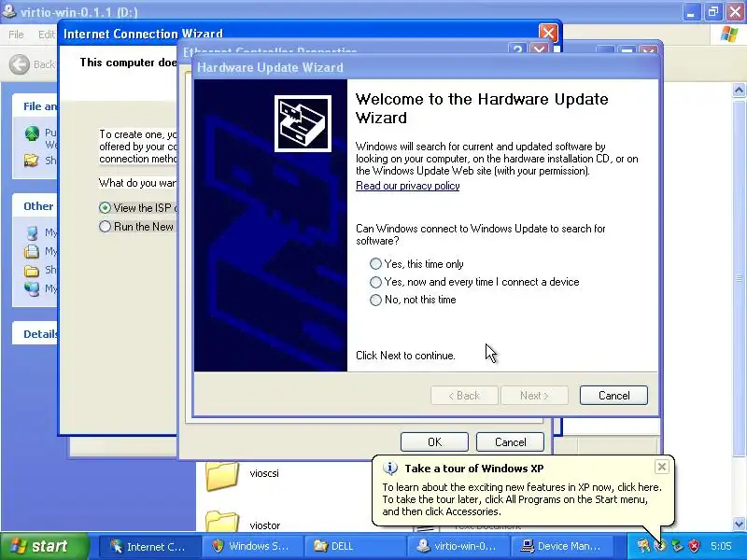Click the Other Places panel header
The height and width of the screenshot is (560, 747).
pyautogui.click(x=35, y=206)
